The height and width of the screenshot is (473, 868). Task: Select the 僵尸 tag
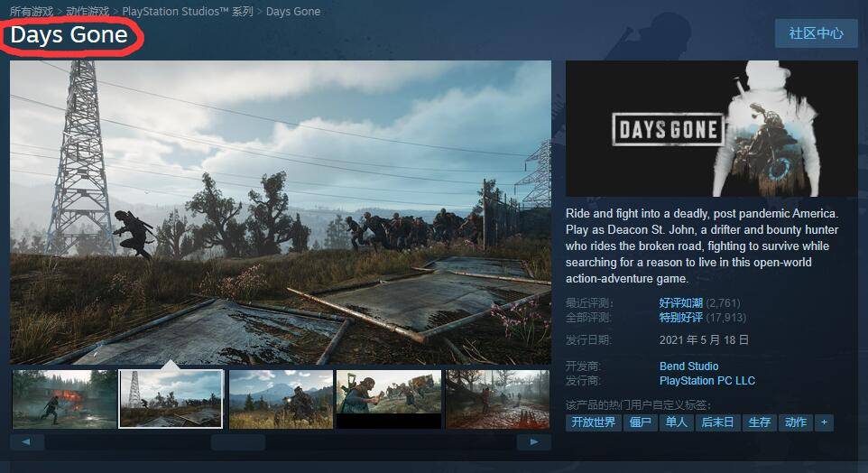coord(640,422)
